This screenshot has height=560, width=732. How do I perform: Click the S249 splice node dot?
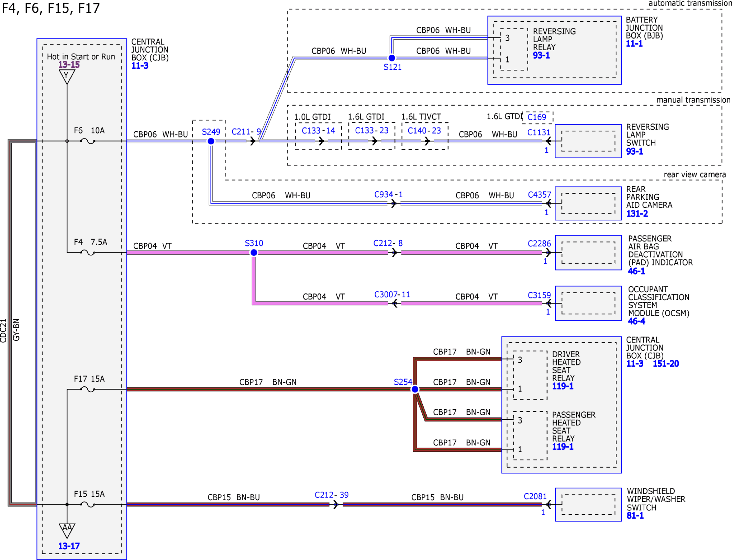[211, 141]
